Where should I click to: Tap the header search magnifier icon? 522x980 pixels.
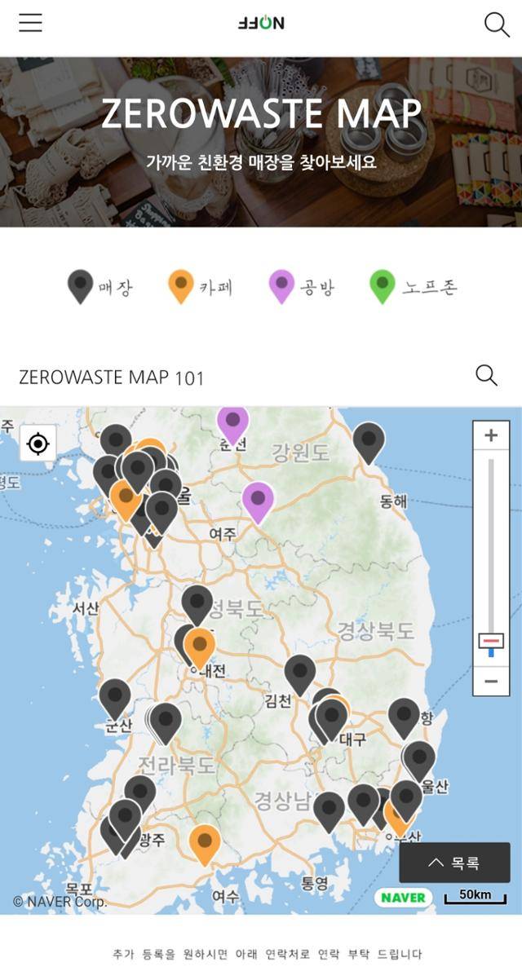pos(497,24)
